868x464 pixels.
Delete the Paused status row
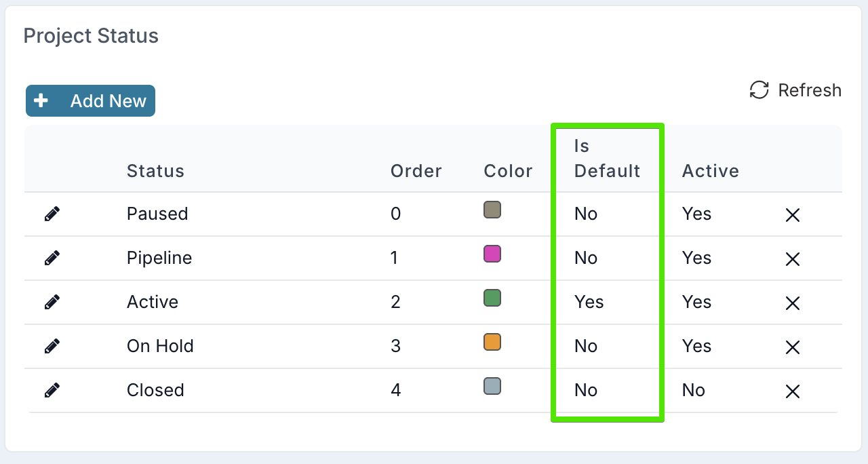pyautogui.click(x=793, y=215)
